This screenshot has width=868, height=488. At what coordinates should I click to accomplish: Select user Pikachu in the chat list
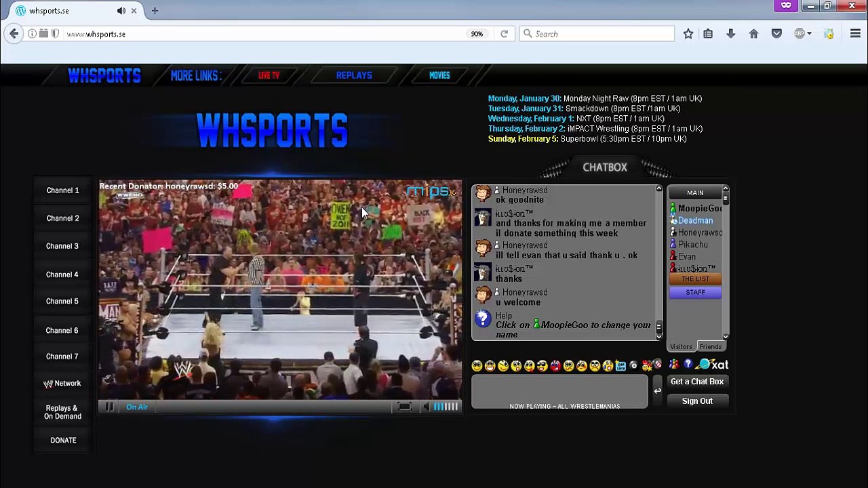tap(692, 245)
